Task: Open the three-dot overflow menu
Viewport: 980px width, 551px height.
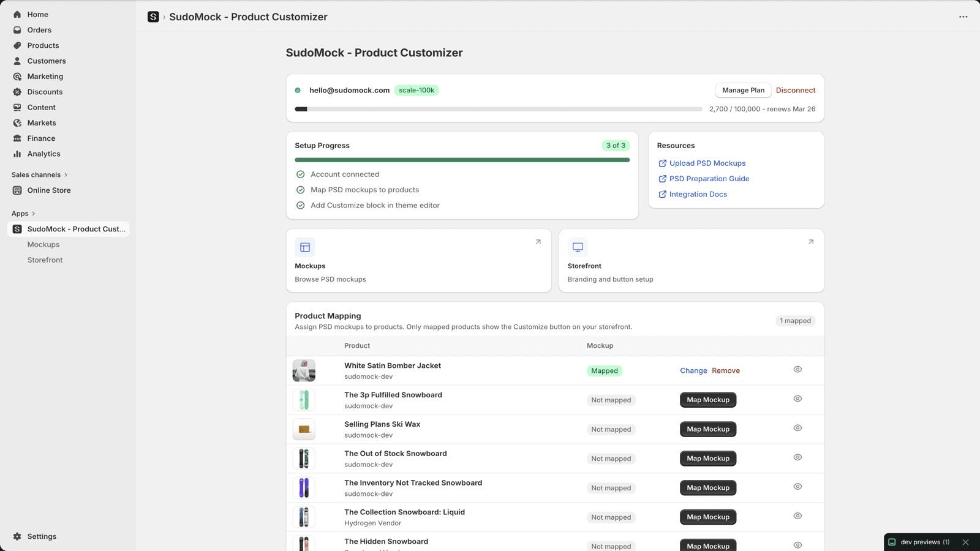Action: [x=962, y=17]
